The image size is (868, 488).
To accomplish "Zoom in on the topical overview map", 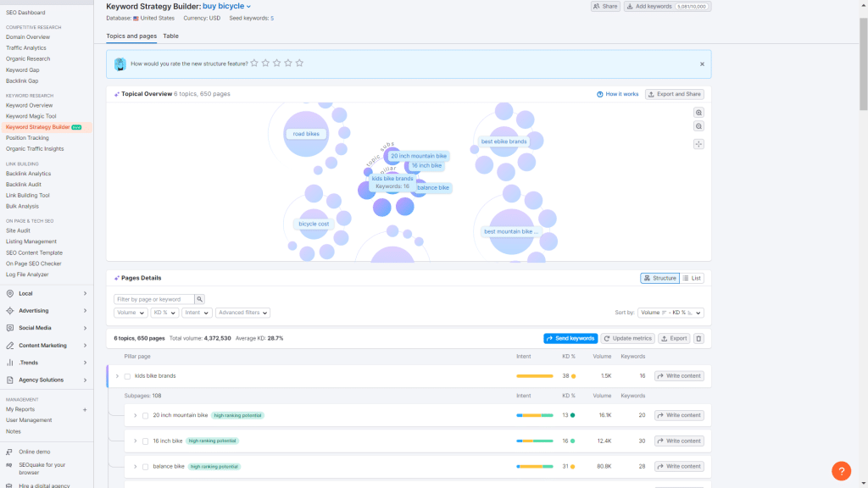I will (x=698, y=112).
